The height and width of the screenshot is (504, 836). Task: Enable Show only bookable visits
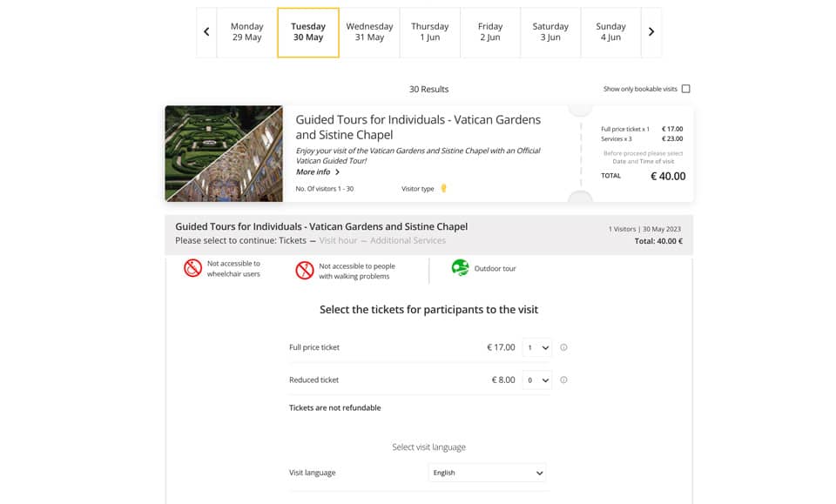tap(686, 88)
